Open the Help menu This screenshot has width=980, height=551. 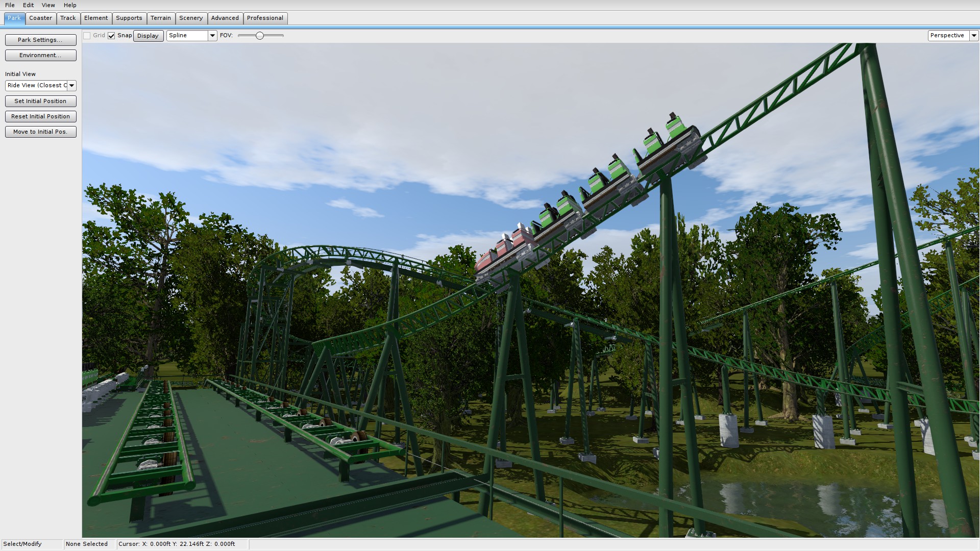pos(70,5)
